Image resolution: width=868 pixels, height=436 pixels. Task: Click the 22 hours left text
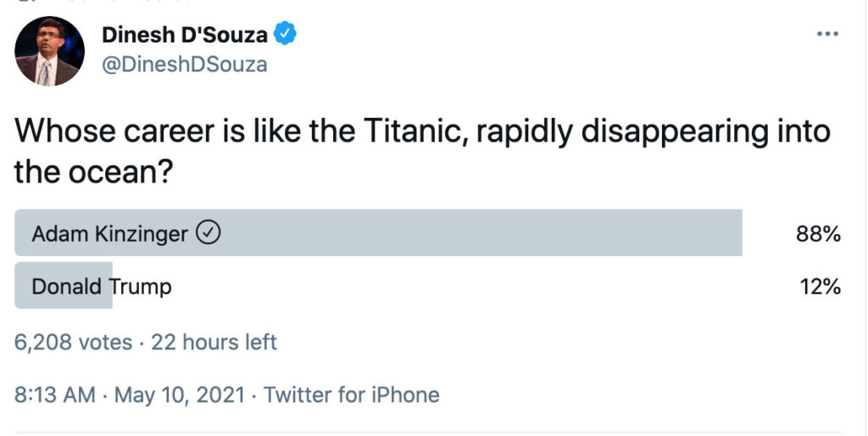tap(214, 343)
